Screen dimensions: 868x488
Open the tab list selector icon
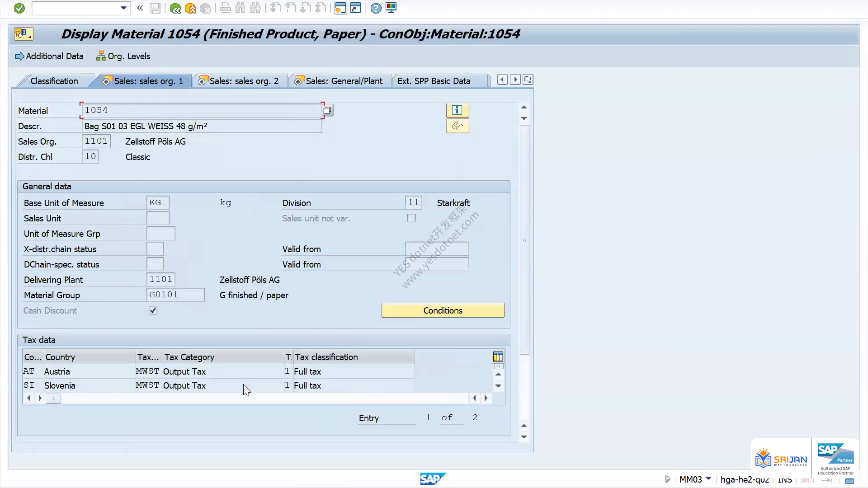click(528, 80)
